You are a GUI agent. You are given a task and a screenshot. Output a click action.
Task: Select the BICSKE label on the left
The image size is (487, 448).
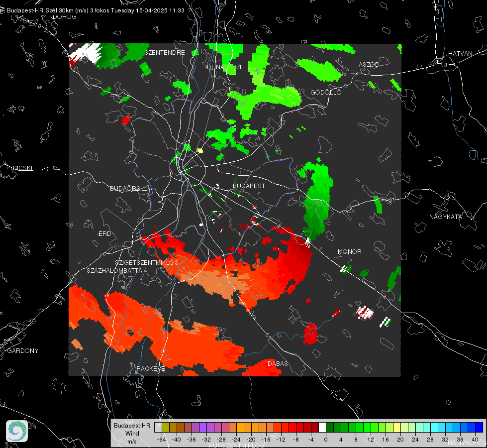(23, 168)
